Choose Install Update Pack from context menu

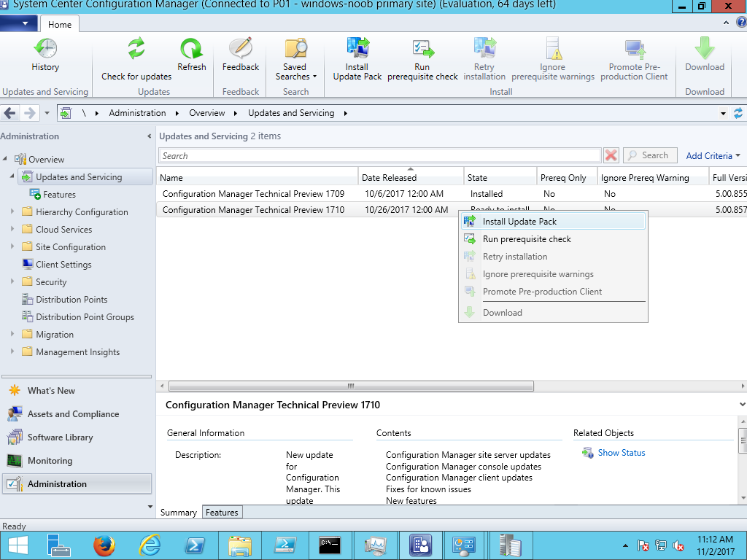pyautogui.click(x=553, y=222)
